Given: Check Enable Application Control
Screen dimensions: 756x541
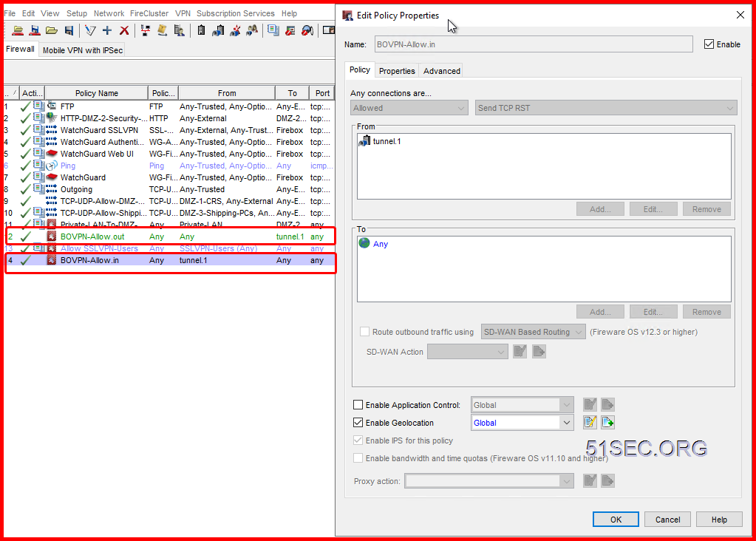Looking at the screenshot, I should [358, 405].
